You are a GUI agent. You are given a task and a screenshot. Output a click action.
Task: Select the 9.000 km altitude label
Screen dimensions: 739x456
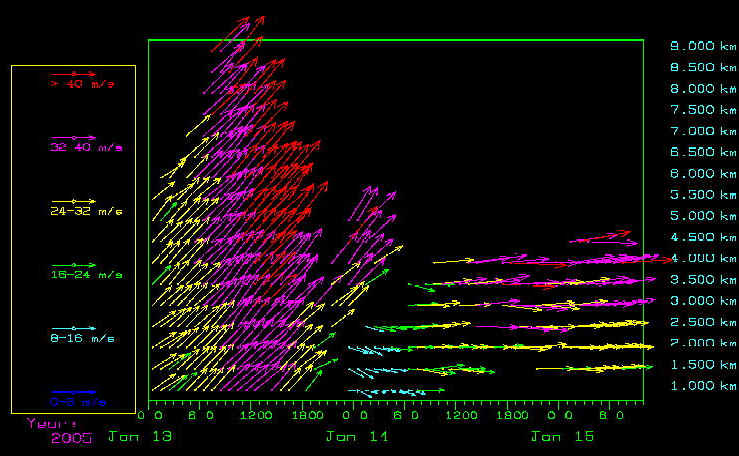(704, 46)
